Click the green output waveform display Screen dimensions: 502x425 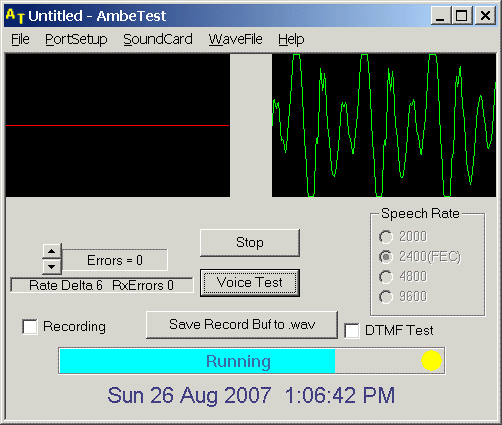coord(384,125)
